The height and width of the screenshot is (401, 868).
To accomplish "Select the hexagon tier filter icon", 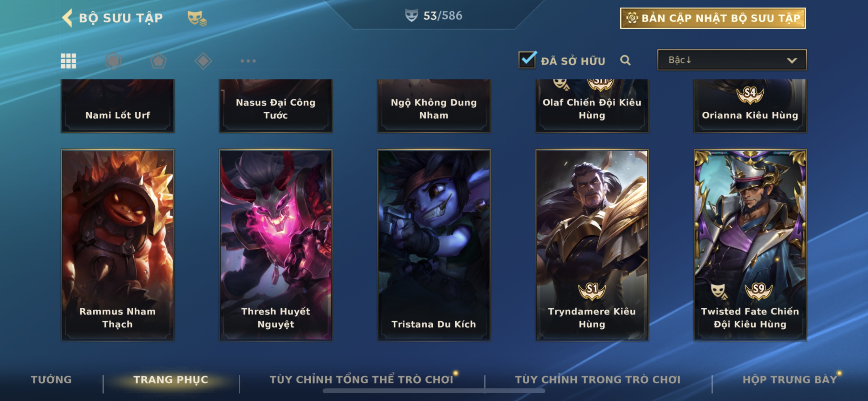I will [113, 61].
